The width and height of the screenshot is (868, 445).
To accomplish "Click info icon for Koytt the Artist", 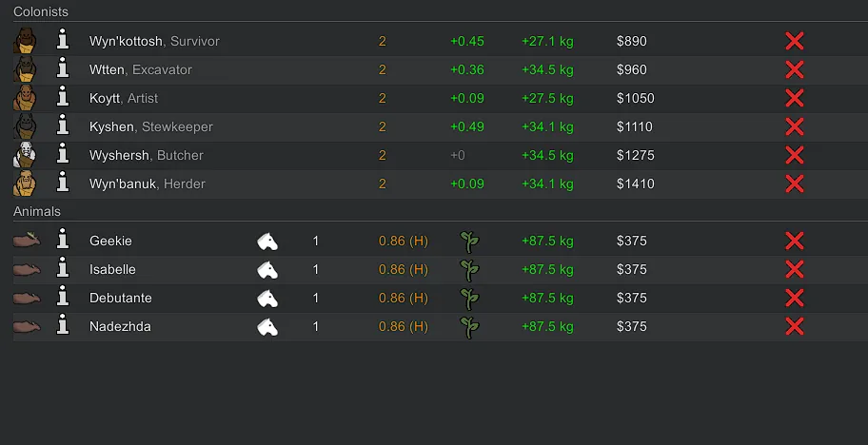I will tap(63, 98).
